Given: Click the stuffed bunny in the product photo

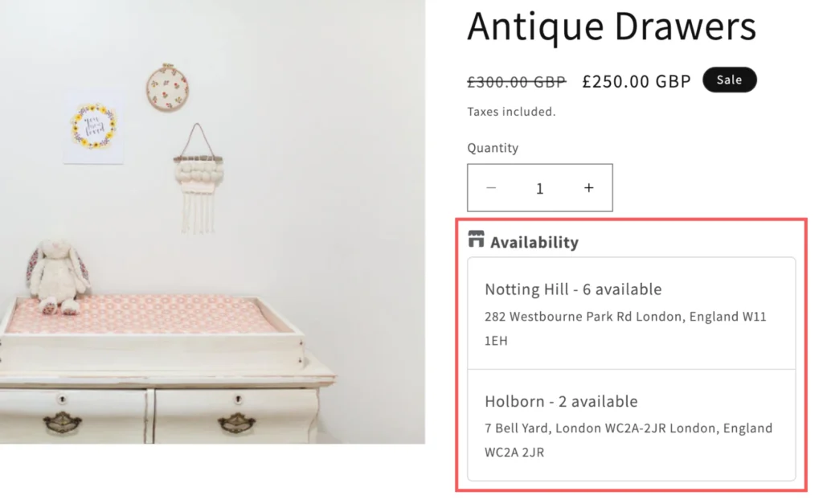Looking at the screenshot, I should [x=58, y=275].
